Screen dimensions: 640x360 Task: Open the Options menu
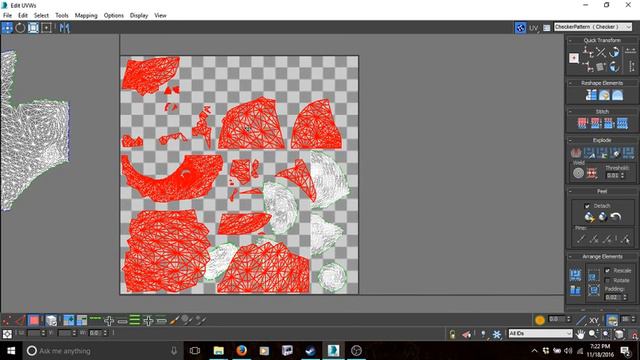click(113, 16)
